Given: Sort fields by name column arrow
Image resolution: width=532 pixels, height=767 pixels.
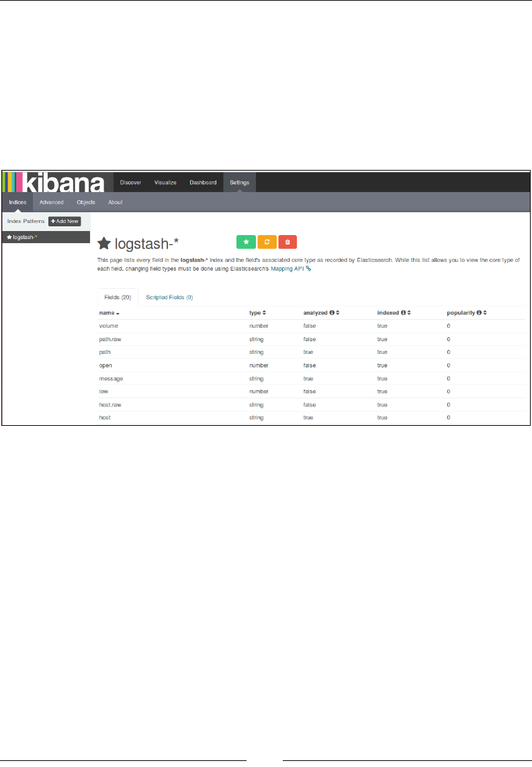Looking at the screenshot, I should [x=118, y=313].
